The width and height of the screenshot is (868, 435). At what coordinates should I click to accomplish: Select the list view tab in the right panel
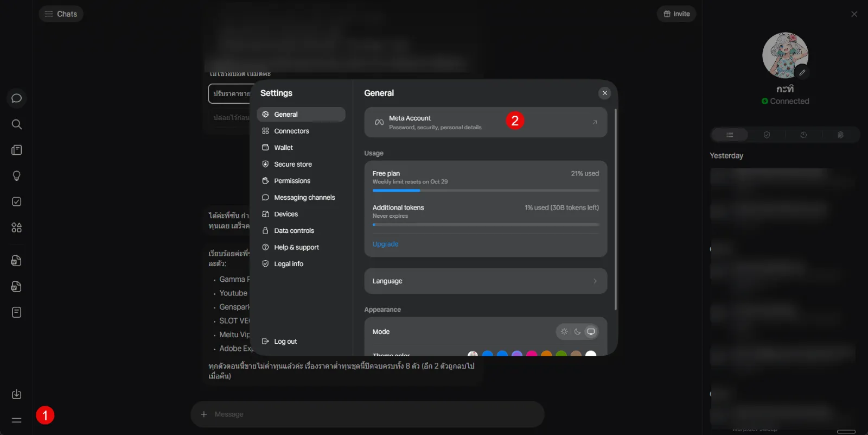click(x=730, y=135)
